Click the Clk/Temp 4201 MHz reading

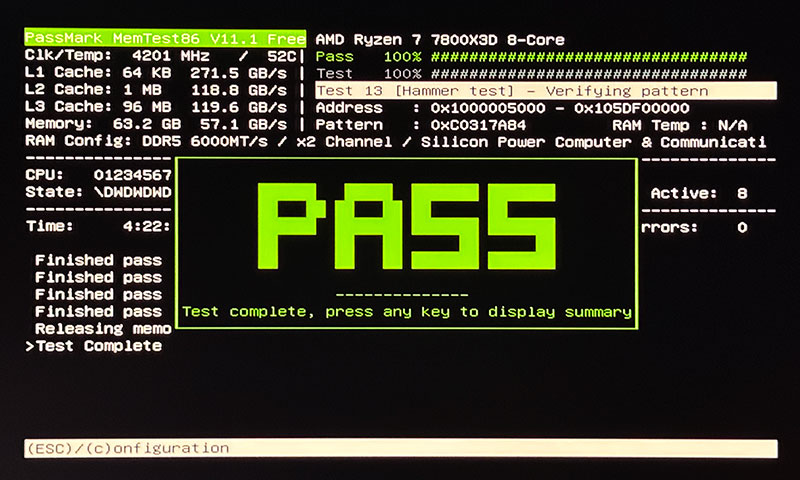117,56
